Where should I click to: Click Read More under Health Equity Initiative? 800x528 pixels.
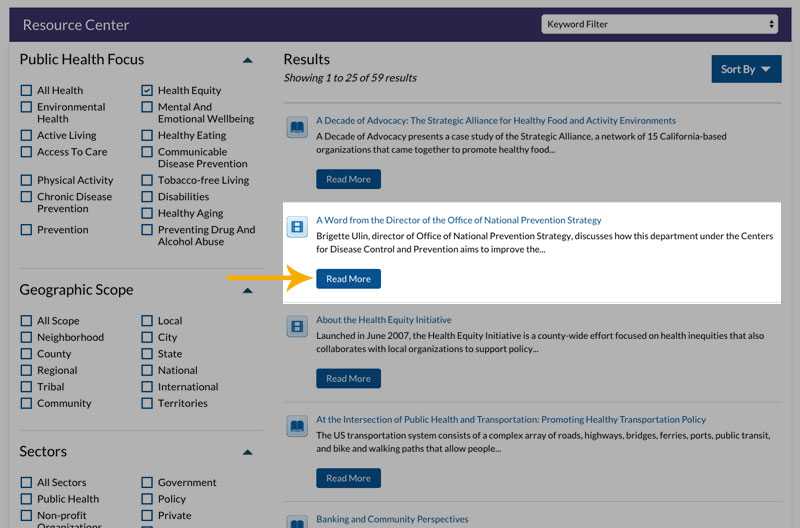point(348,379)
